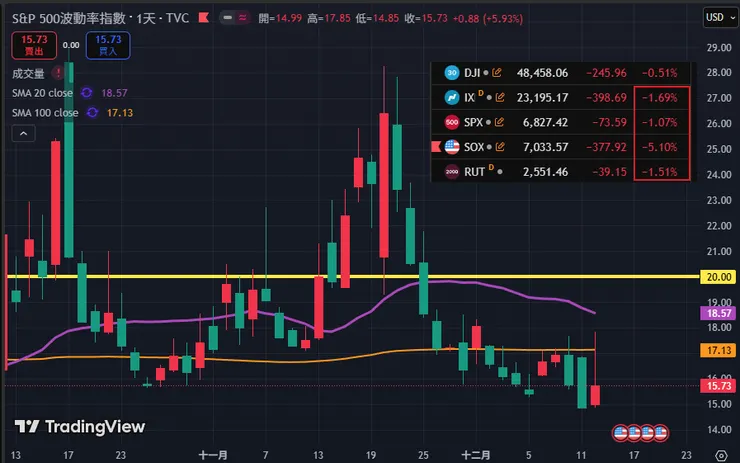This screenshot has height=463, width=740.
Task: Click the SOX last price 7,033.57
Action: tap(545, 147)
